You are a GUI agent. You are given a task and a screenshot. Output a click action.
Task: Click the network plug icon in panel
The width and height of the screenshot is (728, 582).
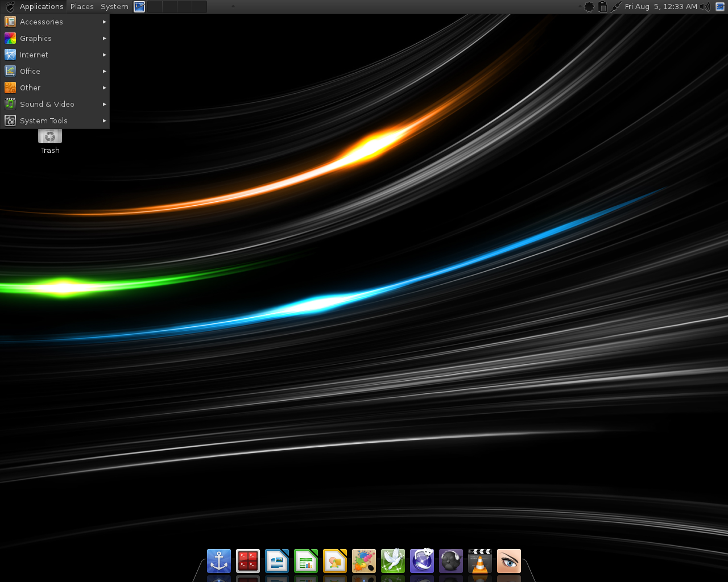(x=616, y=7)
